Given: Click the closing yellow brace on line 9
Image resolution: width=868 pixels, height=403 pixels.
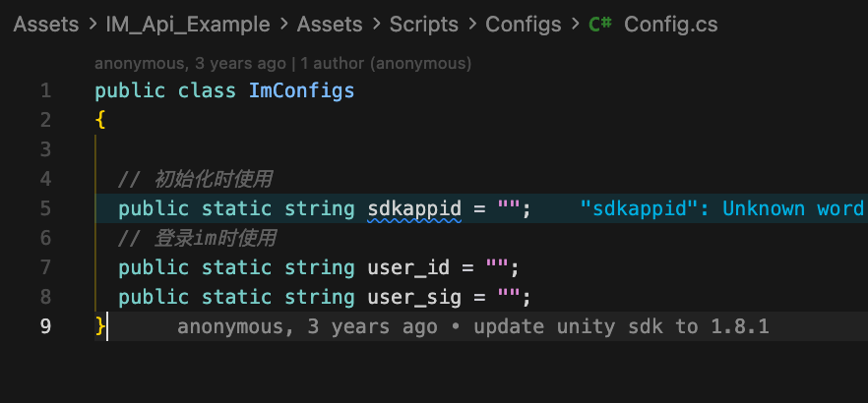Looking at the screenshot, I should 99,326.
